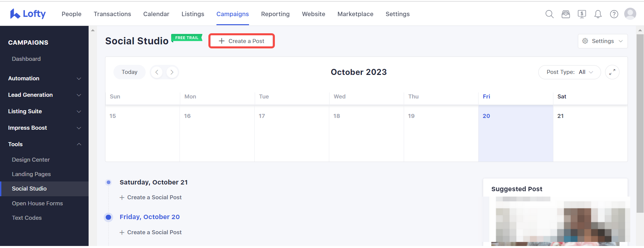Viewport: 644px width, 248px height.
Task: Go to next calendar week arrow
Action: click(172, 72)
